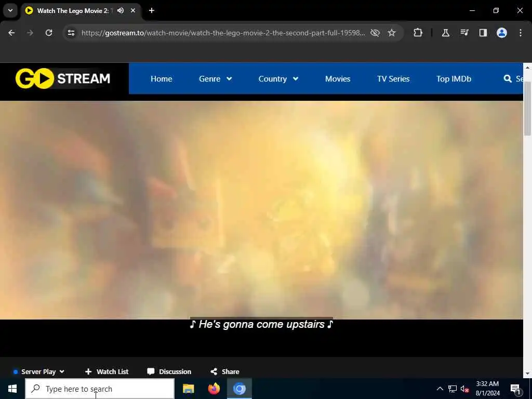
Task: Open the Discussion section
Action: tap(169, 371)
